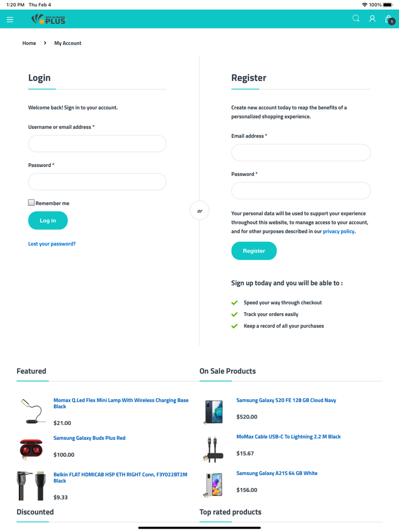Click the Plus store logo
Screen dimensions: 399x532
tap(49, 19)
